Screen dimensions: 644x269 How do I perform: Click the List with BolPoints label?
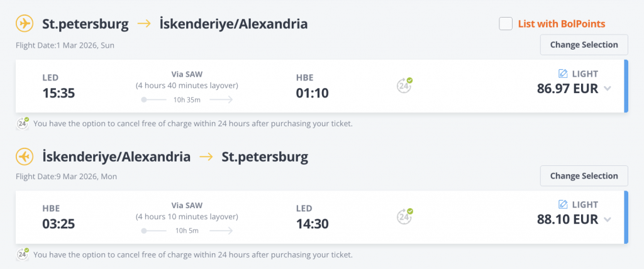(562, 24)
